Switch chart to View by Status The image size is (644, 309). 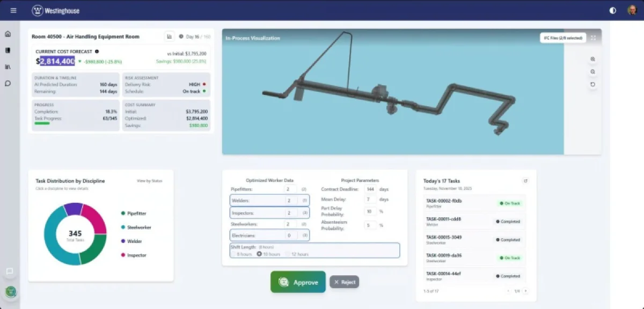[149, 181]
